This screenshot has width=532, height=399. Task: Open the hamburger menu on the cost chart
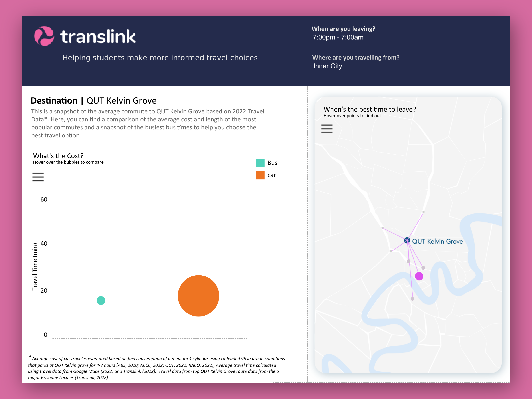click(x=38, y=177)
